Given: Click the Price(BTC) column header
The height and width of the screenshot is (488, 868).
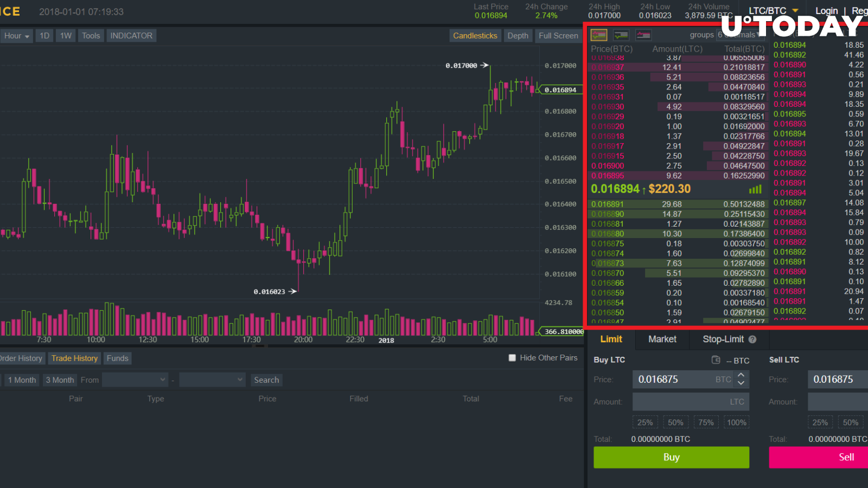Looking at the screenshot, I should (611, 49).
